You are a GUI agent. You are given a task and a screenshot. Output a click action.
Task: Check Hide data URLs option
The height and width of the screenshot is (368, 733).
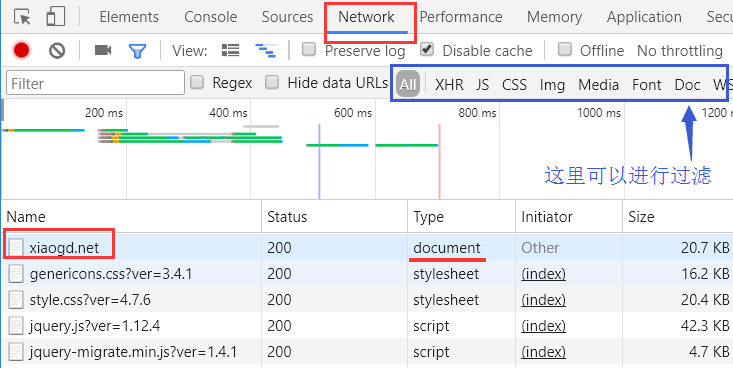coord(272,83)
